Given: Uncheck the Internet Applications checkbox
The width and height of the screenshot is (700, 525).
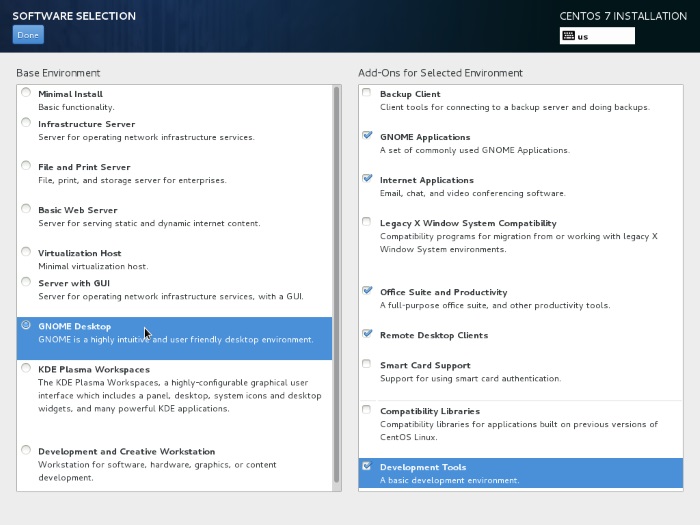Looking at the screenshot, I should [367, 179].
